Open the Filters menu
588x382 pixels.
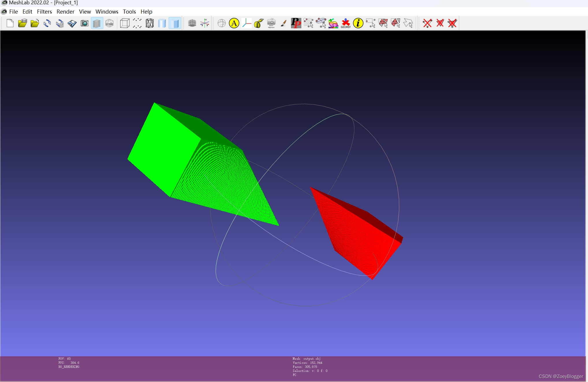(x=44, y=12)
